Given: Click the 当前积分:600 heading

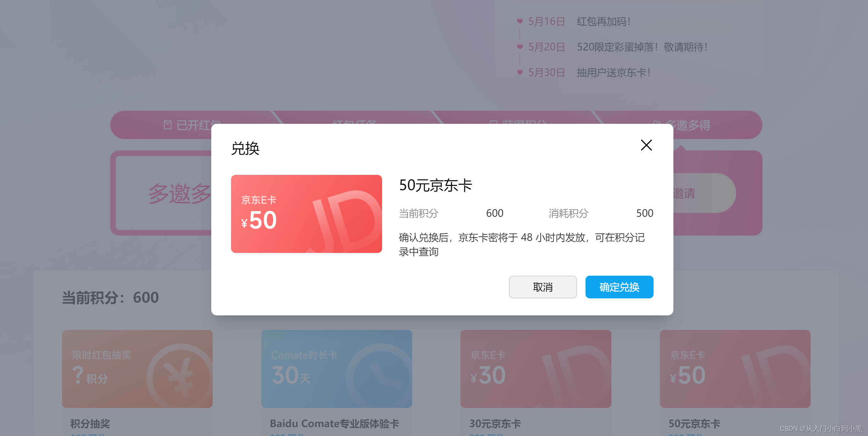Looking at the screenshot, I should 110,298.
